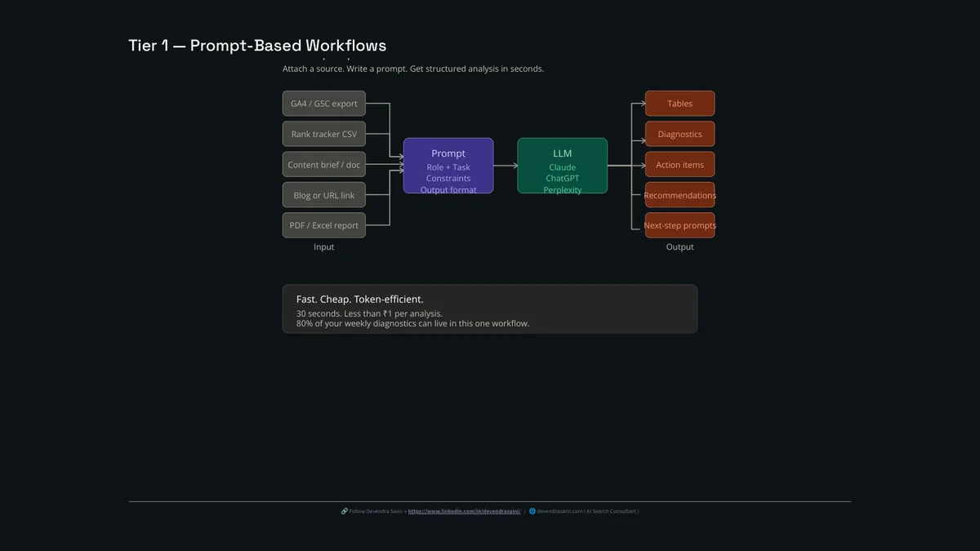Viewport: 980px width, 551px height.
Task: Click 'Fast. Cheap. Token-efficient.' callout heading
Action: tap(359, 300)
